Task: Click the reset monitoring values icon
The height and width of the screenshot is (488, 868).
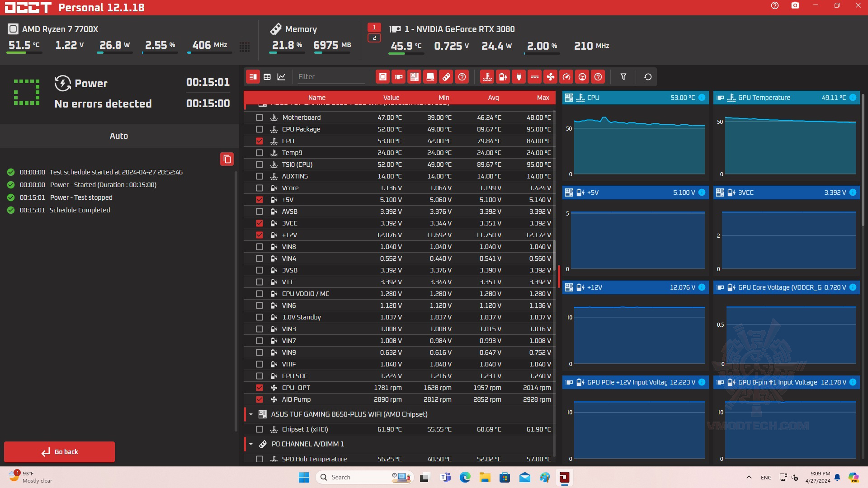Action: (647, 77)
